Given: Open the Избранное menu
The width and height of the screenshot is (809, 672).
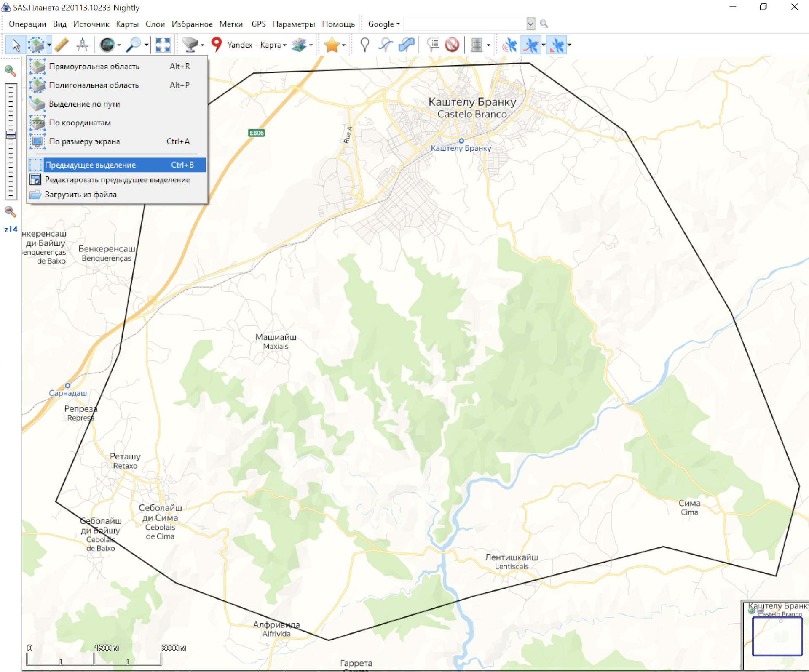Looking at the screenshot, I should 192,24.
